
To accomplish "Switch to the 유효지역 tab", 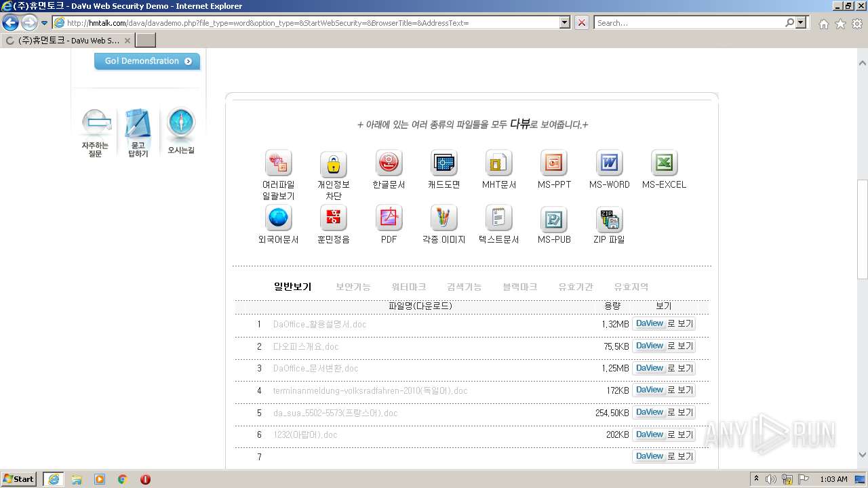I will pos(631,287).
